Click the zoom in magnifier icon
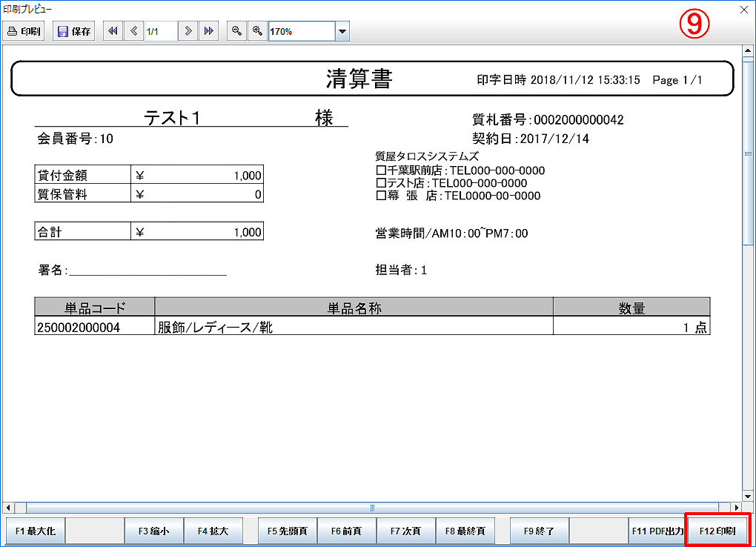This screenshot has width=756, height=547. (257, 31)
